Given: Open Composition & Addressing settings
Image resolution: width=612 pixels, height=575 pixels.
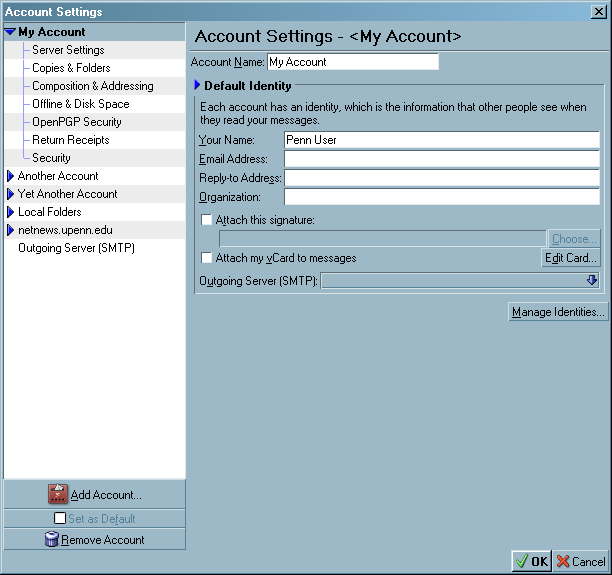Looking at the screenshot, I should (x=92, y=86).
